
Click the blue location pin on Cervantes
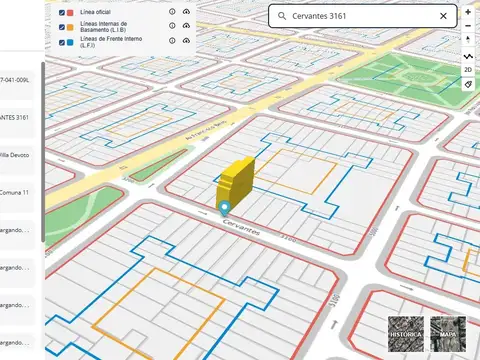(225, 208)
